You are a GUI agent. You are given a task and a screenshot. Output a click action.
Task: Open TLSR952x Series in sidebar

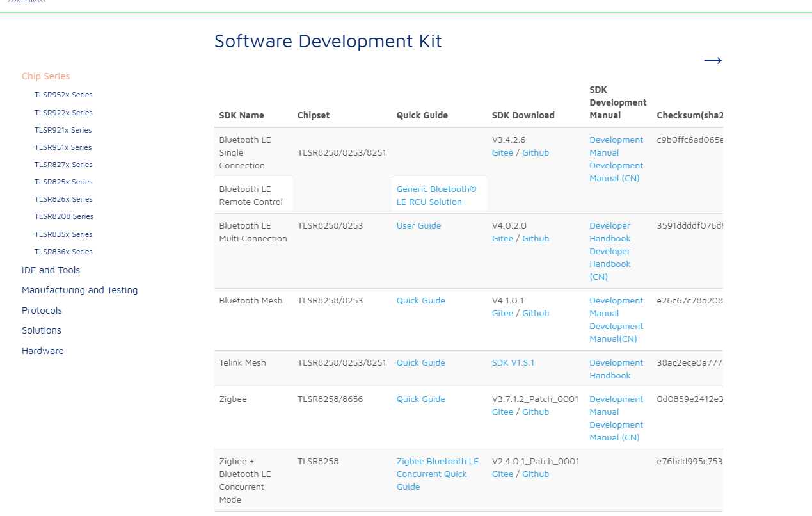(x=63, y=95)
